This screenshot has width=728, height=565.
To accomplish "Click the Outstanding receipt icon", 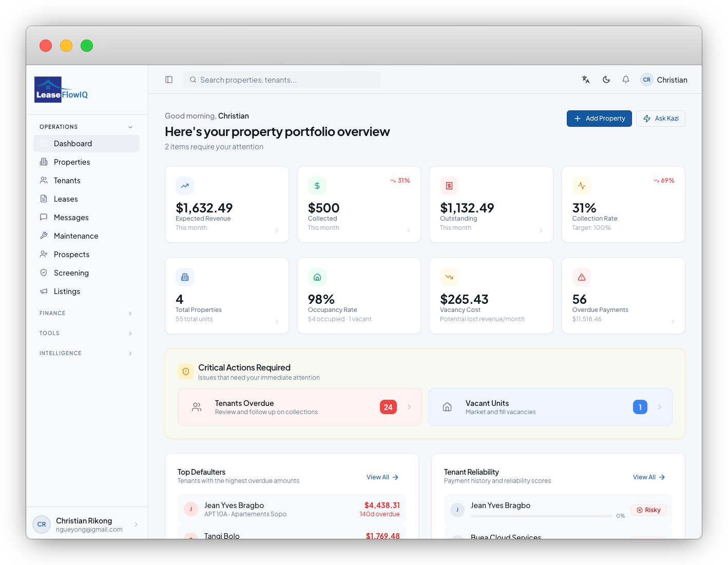I will [449, 186].
